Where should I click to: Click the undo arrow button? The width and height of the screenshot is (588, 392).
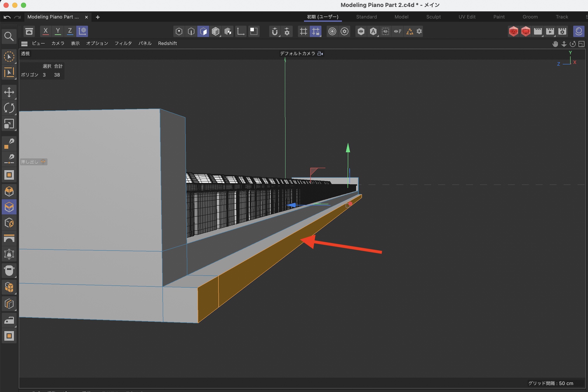[7, 17]
